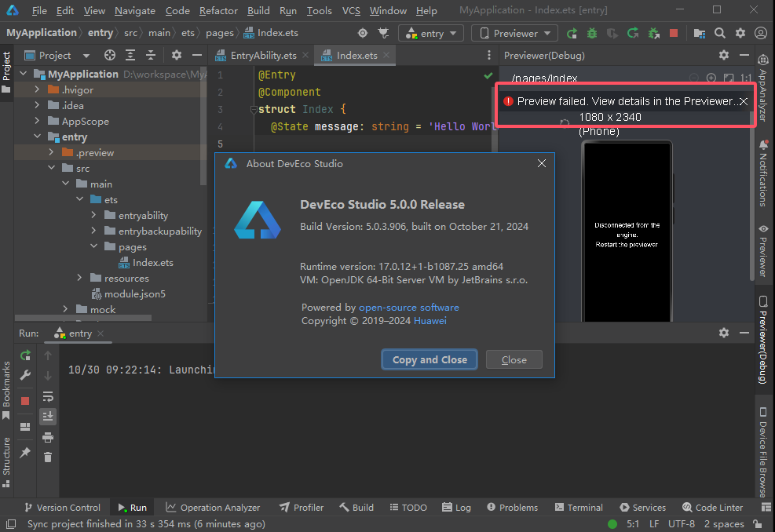This screenshot has width=775, height=532.
Task: Open the entry run configuration dropdown
Action: (431, 33)
